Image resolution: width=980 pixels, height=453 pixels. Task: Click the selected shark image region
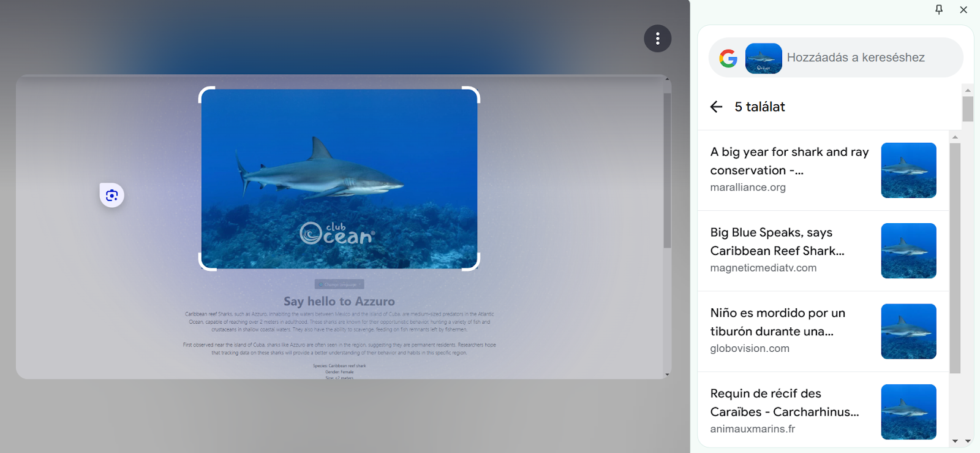click(339, 178)
